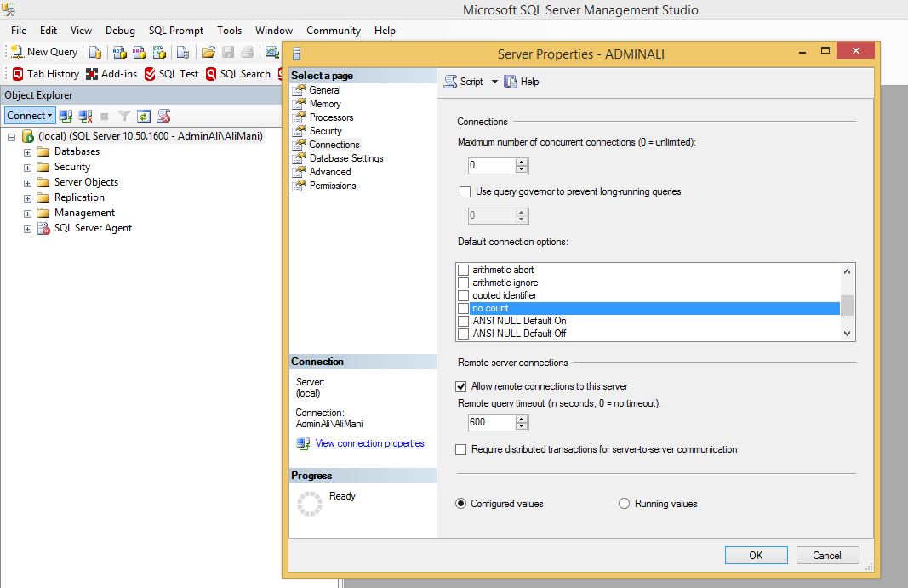Open the Analysis Services DMX Query icon
Screen dimensions: 908x588
click(x=140, y=53)
